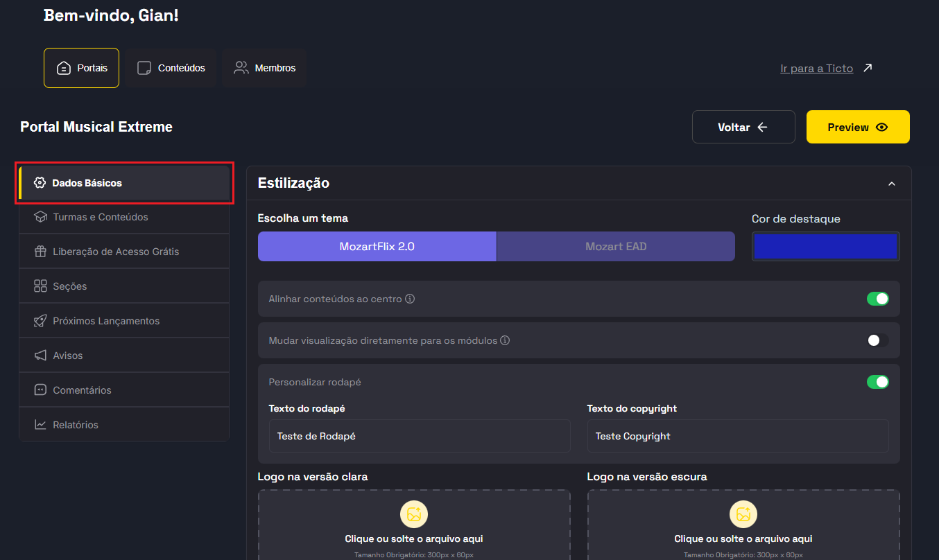
Task: Enable Mudar visualização diretamente para os módulos
Action: [x=877, y=340]
